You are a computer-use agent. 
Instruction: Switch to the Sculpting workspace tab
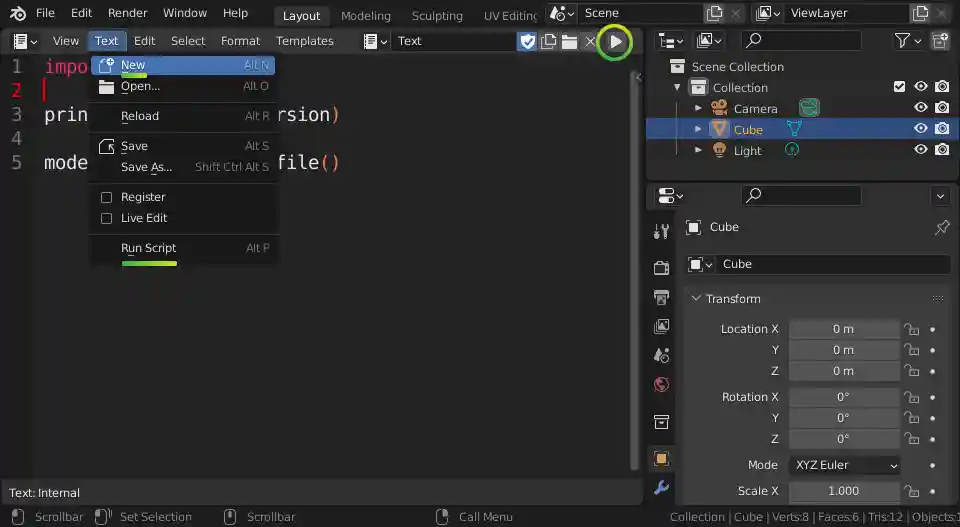437,16
